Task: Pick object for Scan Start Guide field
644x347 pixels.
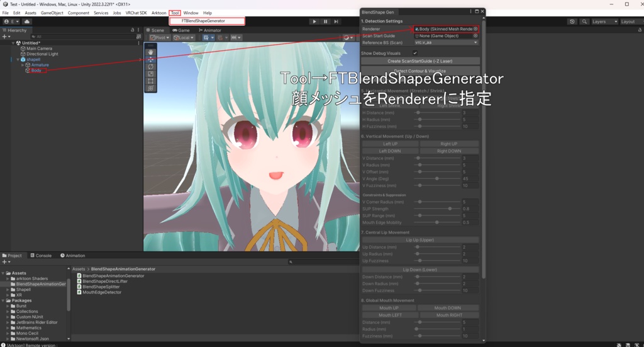Action: click(475, 36)
